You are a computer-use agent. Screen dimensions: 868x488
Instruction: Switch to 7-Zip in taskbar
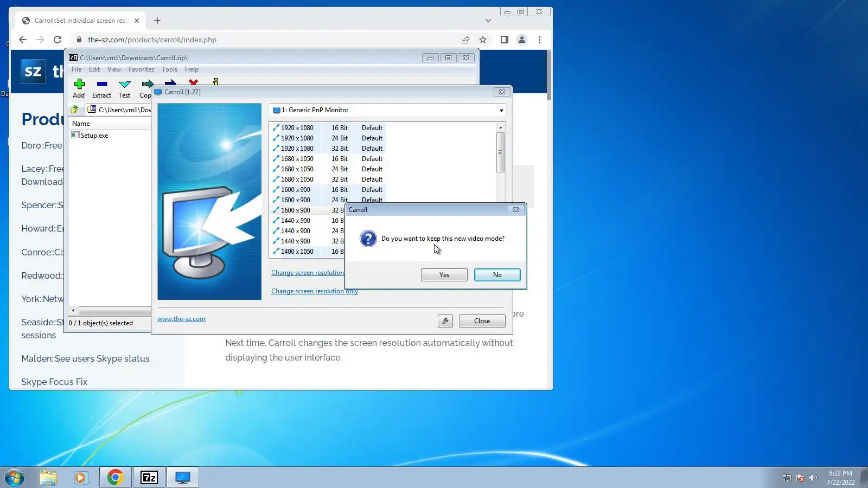pyautogui.click(x=149, y=477)
